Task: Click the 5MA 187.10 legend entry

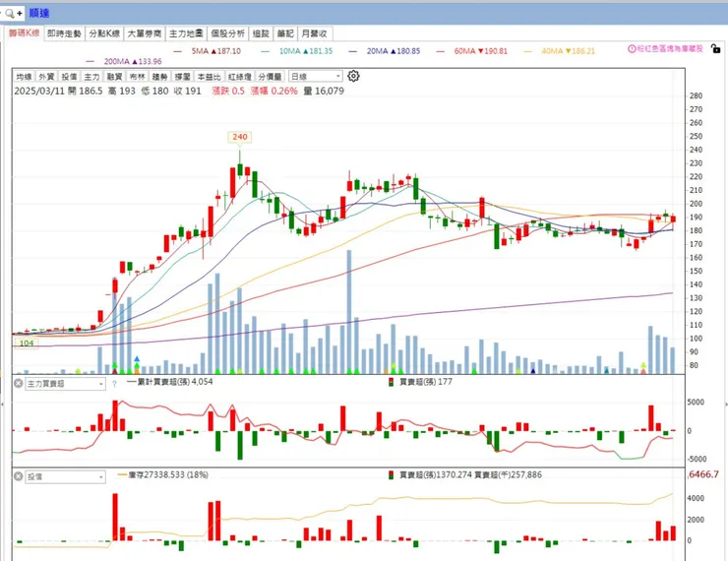Action: pyautogui.click(x=207, y=51)
